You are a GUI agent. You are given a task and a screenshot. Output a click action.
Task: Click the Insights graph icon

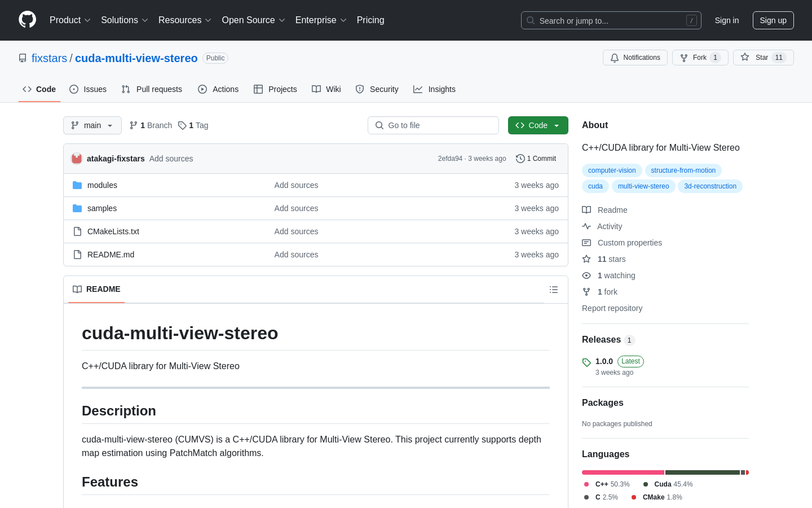click(x=418, y=89)
